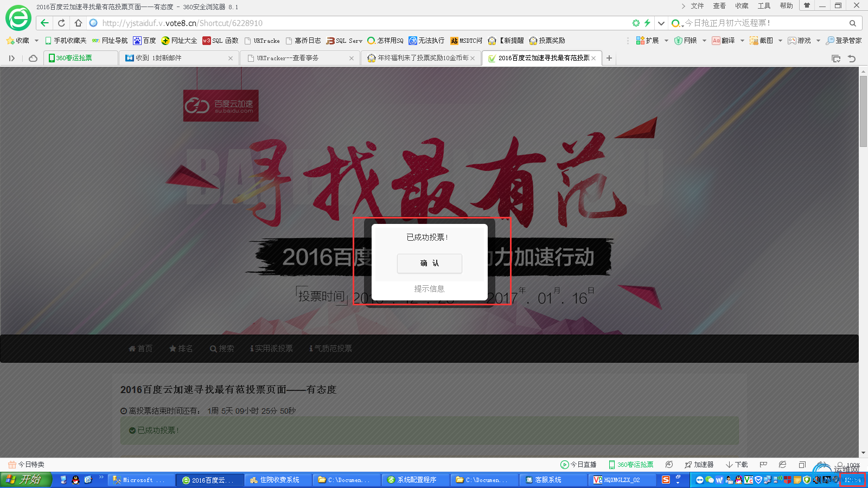Toggle the sidebar panel icon left of tabs
Viewport: 868px width, 488px height.
click(x=12, y=58)
